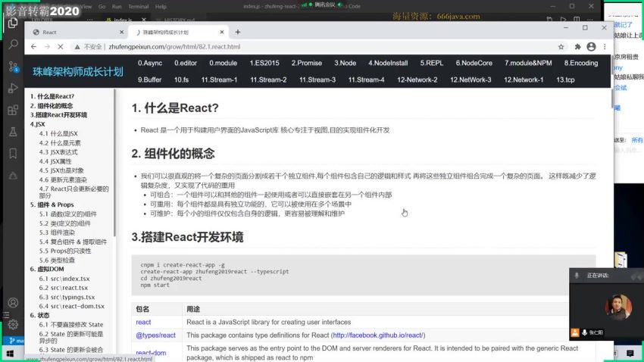The height and width of the screenshot is (362, 644).
Task: Switch to the React browser tab
Action: (77, 32)
